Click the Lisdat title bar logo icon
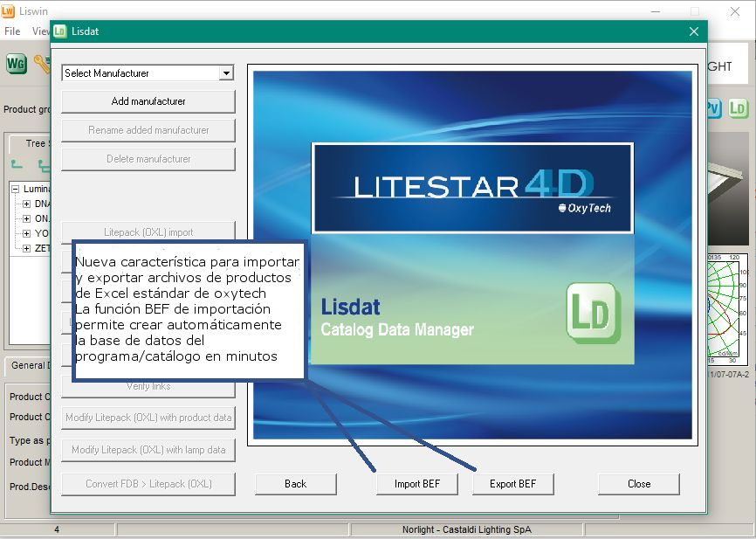756x539 pixels. pos(60,31)
